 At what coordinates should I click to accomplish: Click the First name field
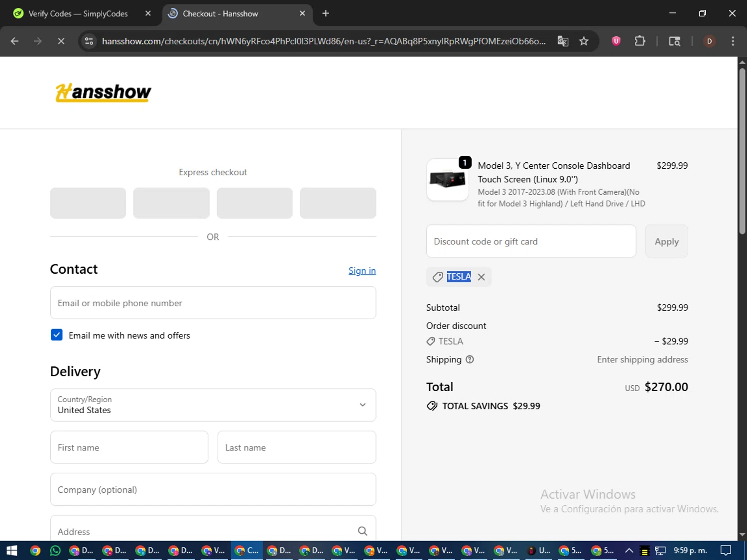click(129, 448)
